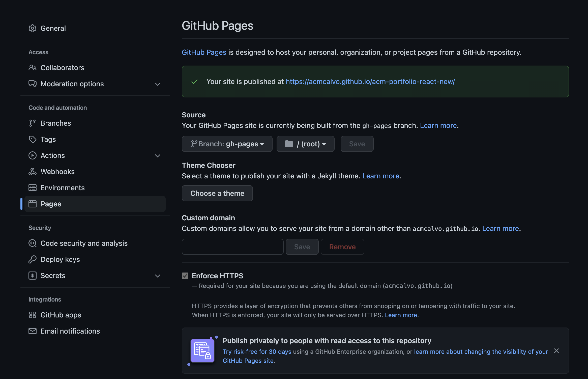This screenshot has width=588, height=379.
Task: Open the published site link
Action: pos(370,82)
